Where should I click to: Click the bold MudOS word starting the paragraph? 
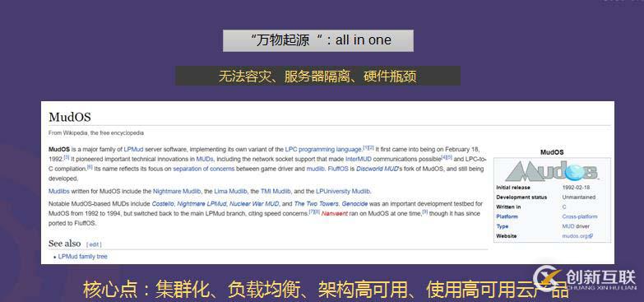[x=59, y=149]
